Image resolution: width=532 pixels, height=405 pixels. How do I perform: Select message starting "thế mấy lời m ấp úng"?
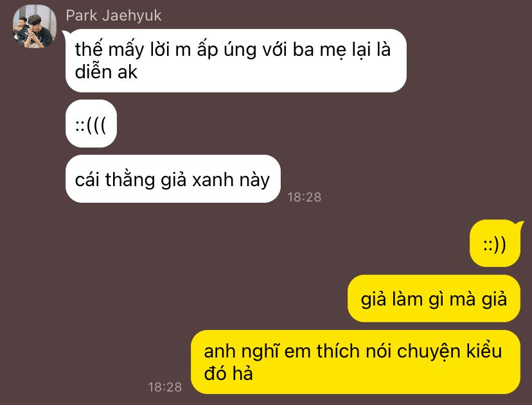236,61
